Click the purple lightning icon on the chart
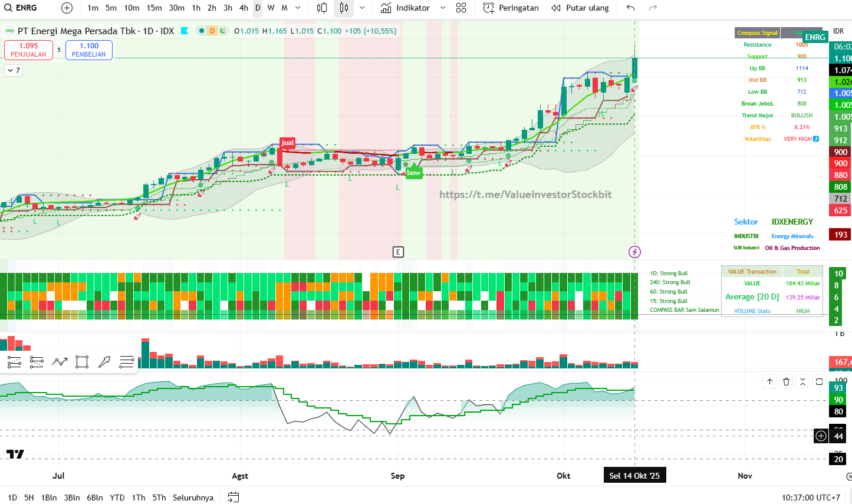 (634, 252)
